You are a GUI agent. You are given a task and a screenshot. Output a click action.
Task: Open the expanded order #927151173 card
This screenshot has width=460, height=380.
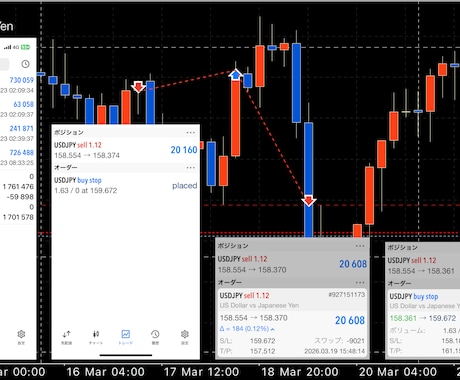coord(292,323)
